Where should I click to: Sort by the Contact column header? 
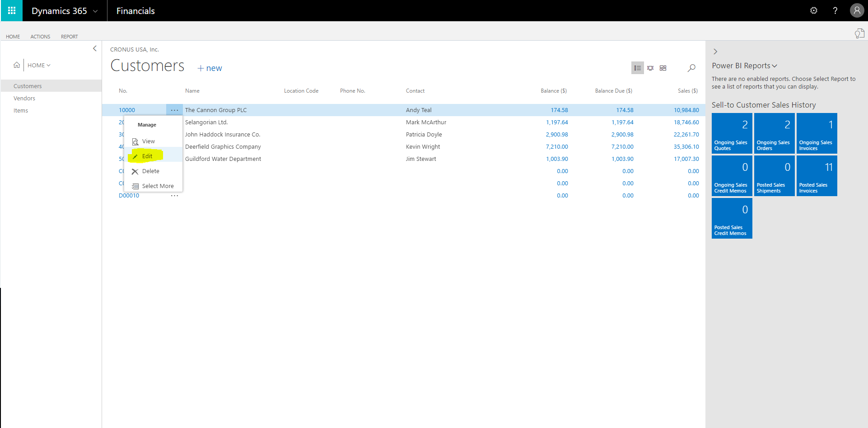pyautogui.click(x=415, y=91)
